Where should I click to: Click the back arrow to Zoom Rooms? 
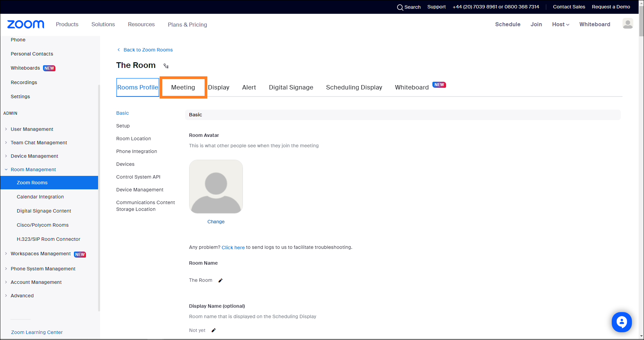tap(119, 50)
